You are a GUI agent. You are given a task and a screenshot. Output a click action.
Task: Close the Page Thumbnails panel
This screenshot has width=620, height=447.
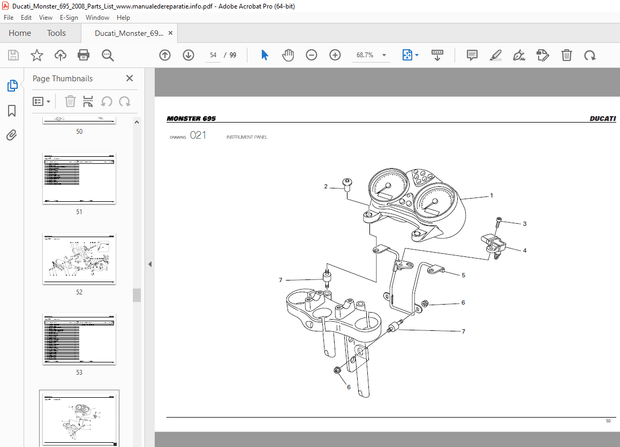tap(130, 78)
